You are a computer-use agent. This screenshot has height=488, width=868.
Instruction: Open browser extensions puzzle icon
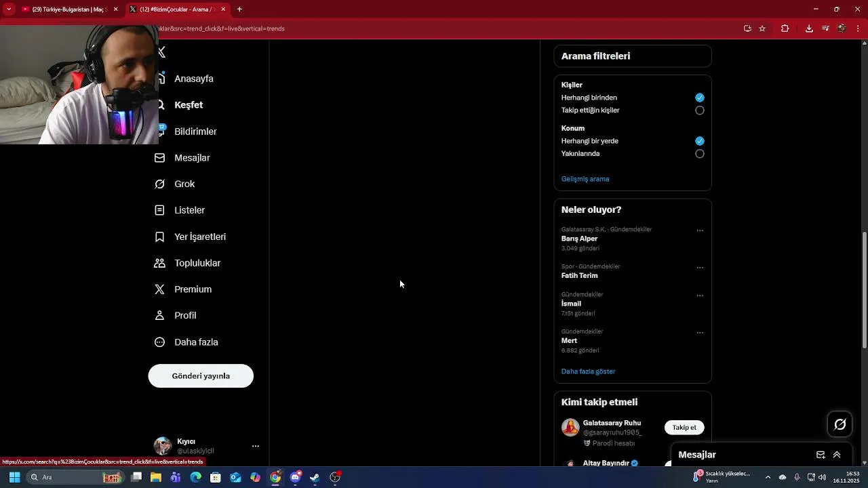click(785, 28)
